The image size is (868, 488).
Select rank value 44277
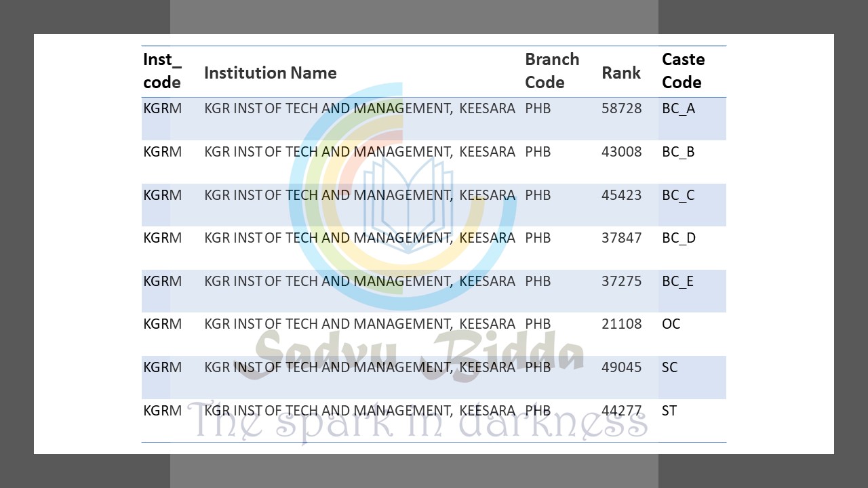click(621, 411)
